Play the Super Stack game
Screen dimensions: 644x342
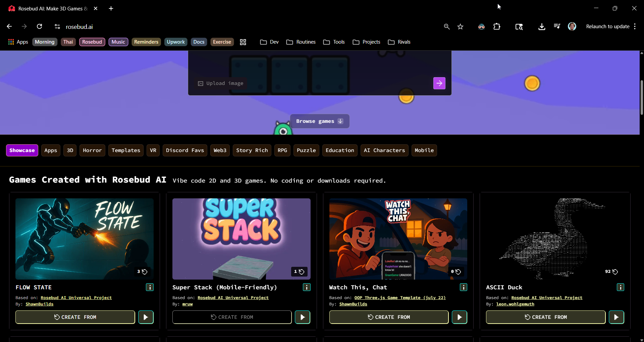[303, 317]
